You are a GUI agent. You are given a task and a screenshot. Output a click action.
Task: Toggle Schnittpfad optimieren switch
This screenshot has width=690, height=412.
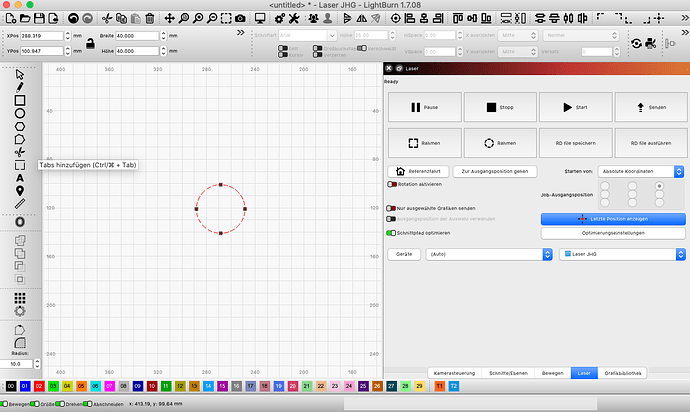tap(391, 233)
